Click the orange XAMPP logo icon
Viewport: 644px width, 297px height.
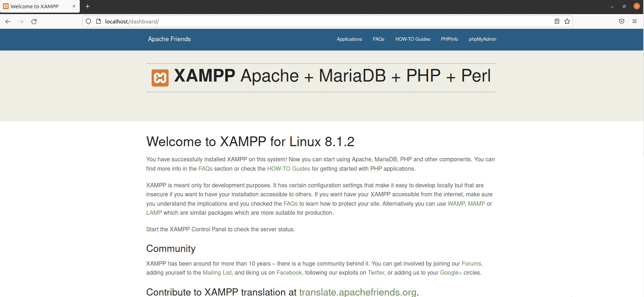click(x=160, y=78)
